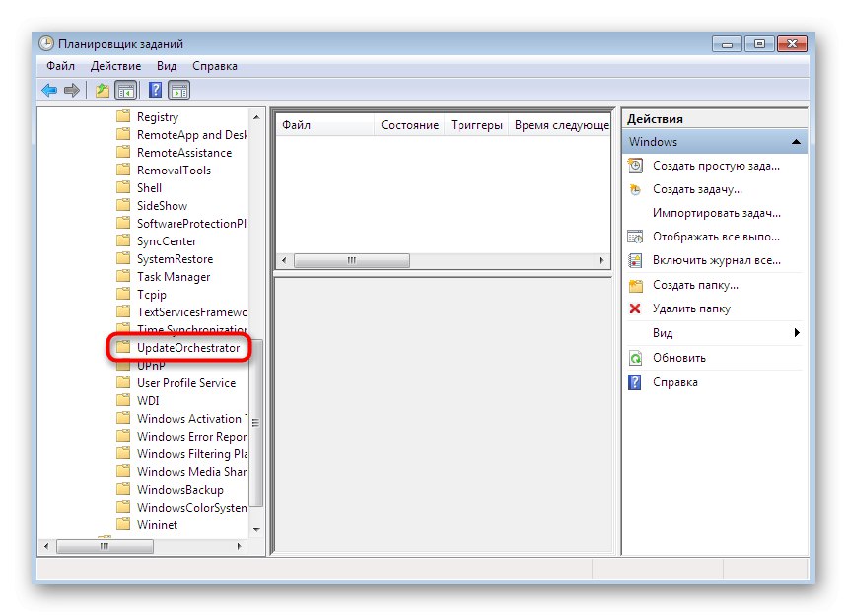Open Help using the question mark toolbar icon
The image size is (847, 616).
[x=155, y=90]
